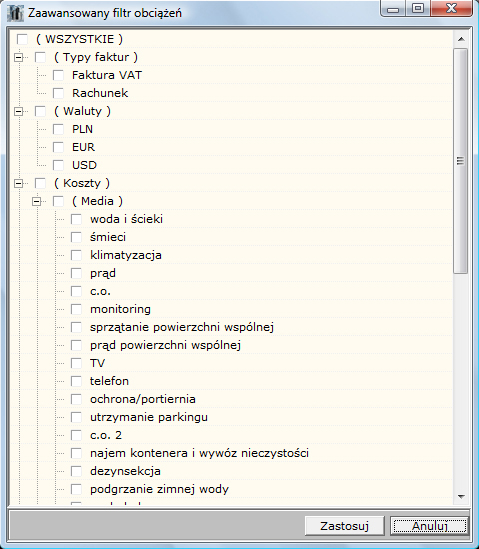Tick the Rachunek checkbox
The image size is (479, 549).
(x=58, y=93)
